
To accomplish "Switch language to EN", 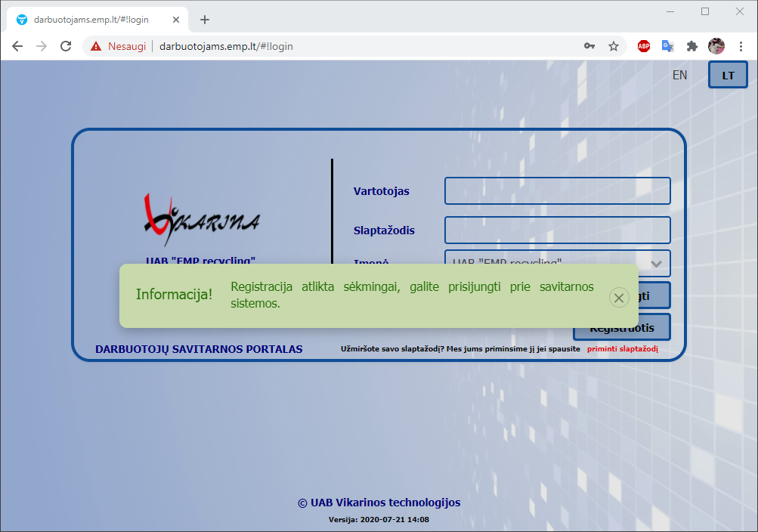I will [x=679, y=75].
